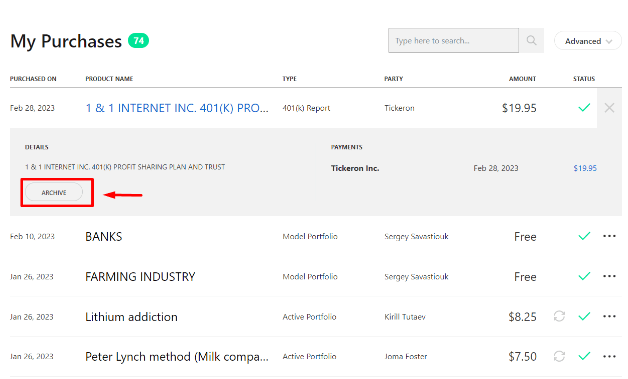The width and height of the screenshot is (628, 379).
Task: Click the Type here to search field
Action: [x=453, y=40]
